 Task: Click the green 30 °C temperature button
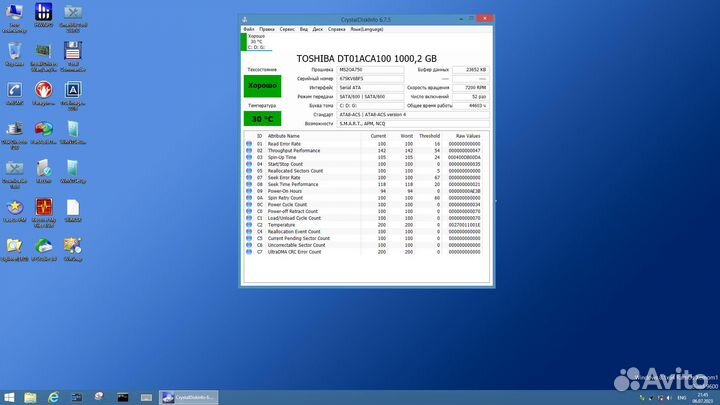coord(262,118)
